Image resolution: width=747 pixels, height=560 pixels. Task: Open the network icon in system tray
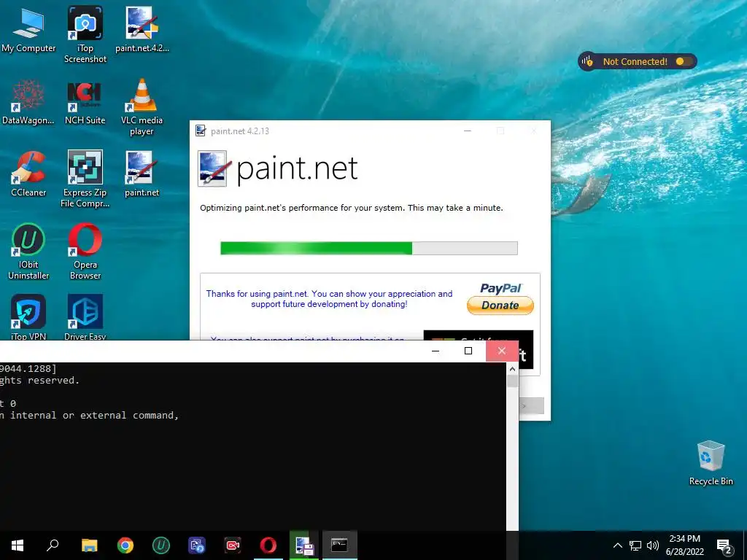[x=635, y=545]
